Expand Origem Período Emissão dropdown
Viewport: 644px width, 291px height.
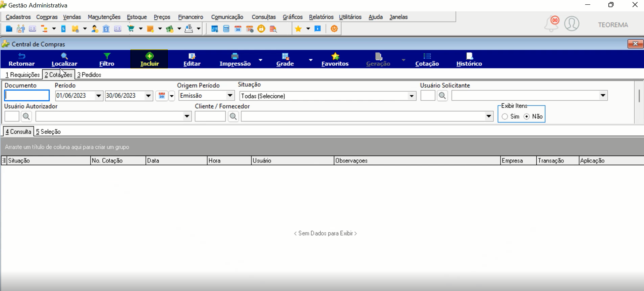(230, 96)
